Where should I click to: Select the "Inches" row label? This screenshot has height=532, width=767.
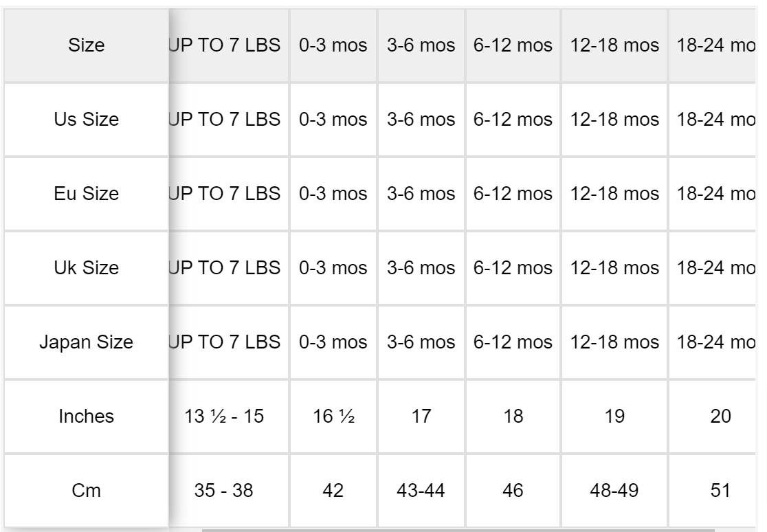[87, 416]
